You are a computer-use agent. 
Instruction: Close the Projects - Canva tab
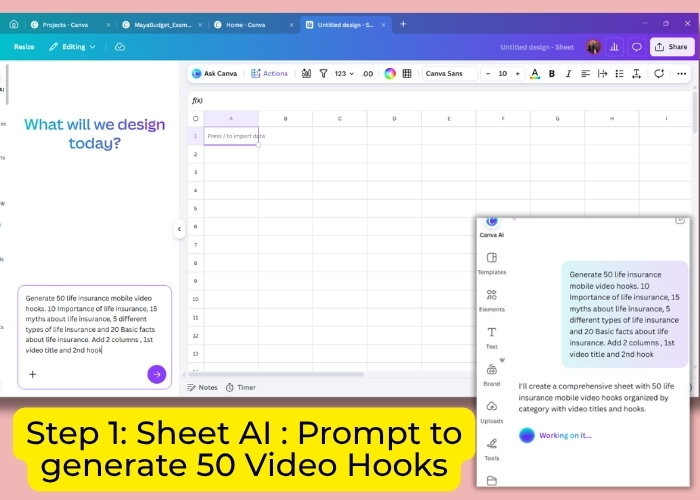tap(108, 25)
